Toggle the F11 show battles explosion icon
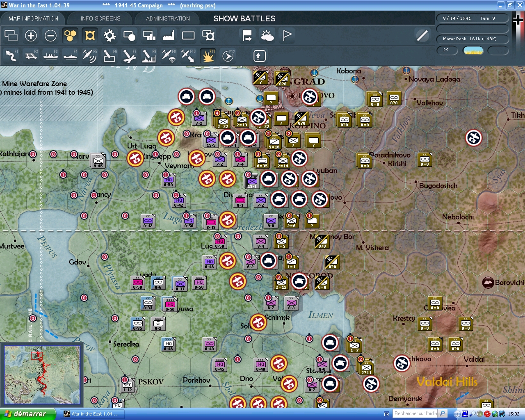This screenshot has width=525, height=420. click(208, 56)
